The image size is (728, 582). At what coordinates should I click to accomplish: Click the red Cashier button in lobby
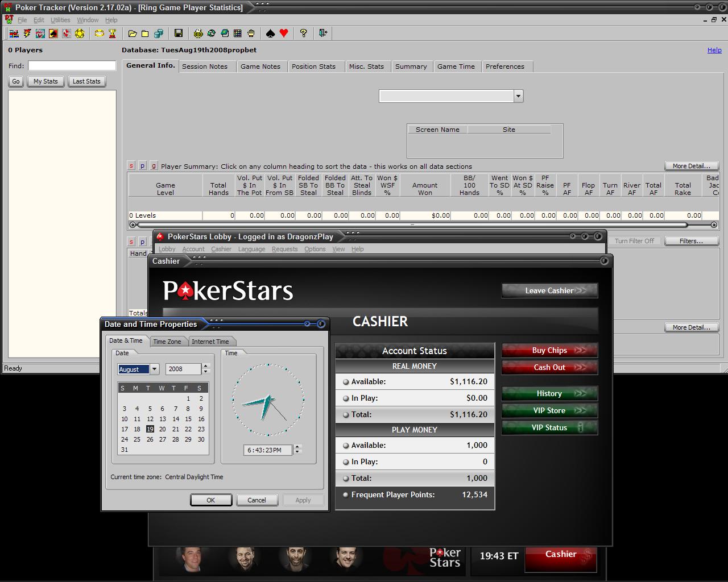point(561,558)
